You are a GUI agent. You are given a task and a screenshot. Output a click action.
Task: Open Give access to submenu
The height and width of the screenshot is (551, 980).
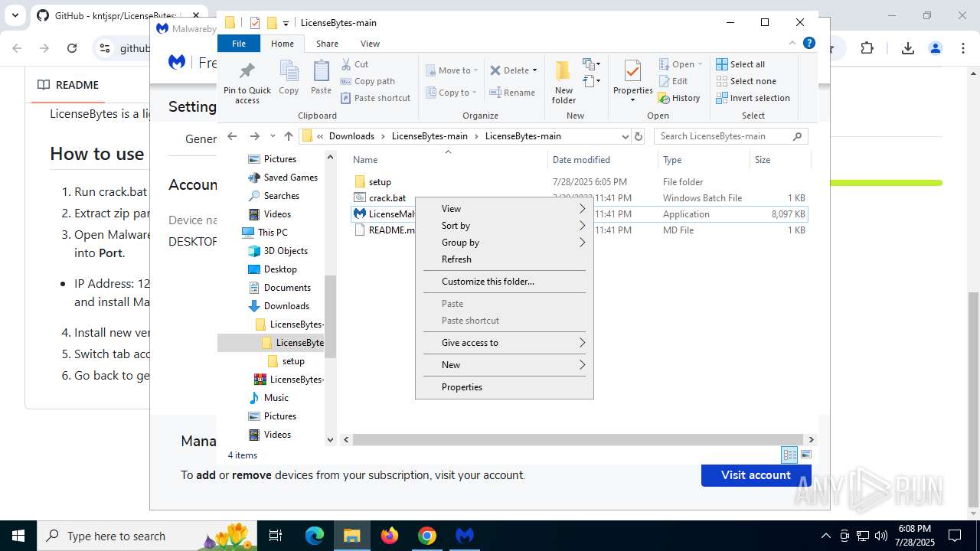(505, 343)
